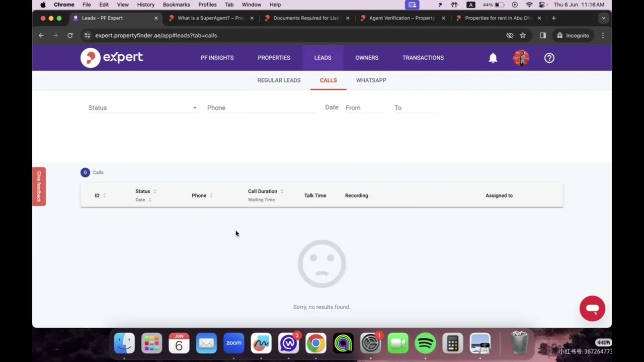Image resolution: width=644 pixels, height=362 pixels.
Task: Switch to Properties for rent in Abu Dhabi tab
Action: (498, 18)
